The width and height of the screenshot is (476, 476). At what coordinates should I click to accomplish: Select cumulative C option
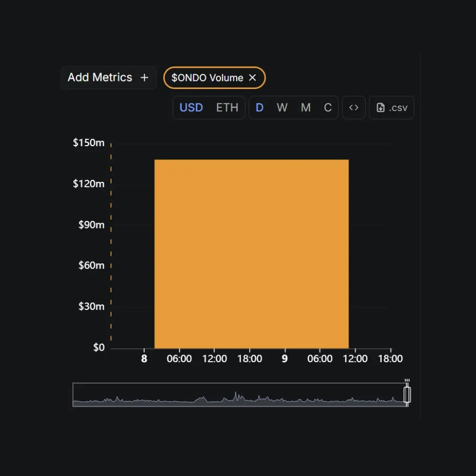click(x=327, y=108)
